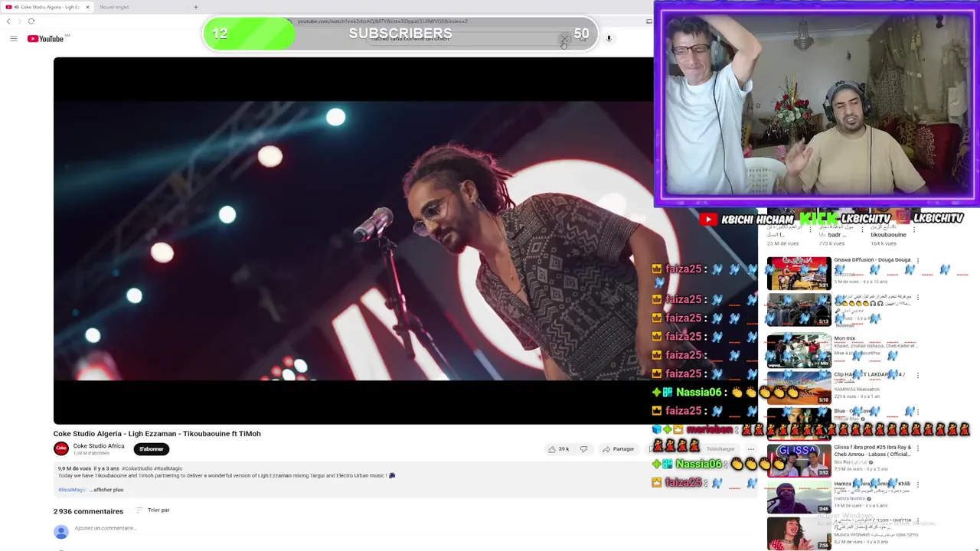Start voice search with microphone icon
The width and height of the screenshot is (980, 551).
[x=609, y=38]
